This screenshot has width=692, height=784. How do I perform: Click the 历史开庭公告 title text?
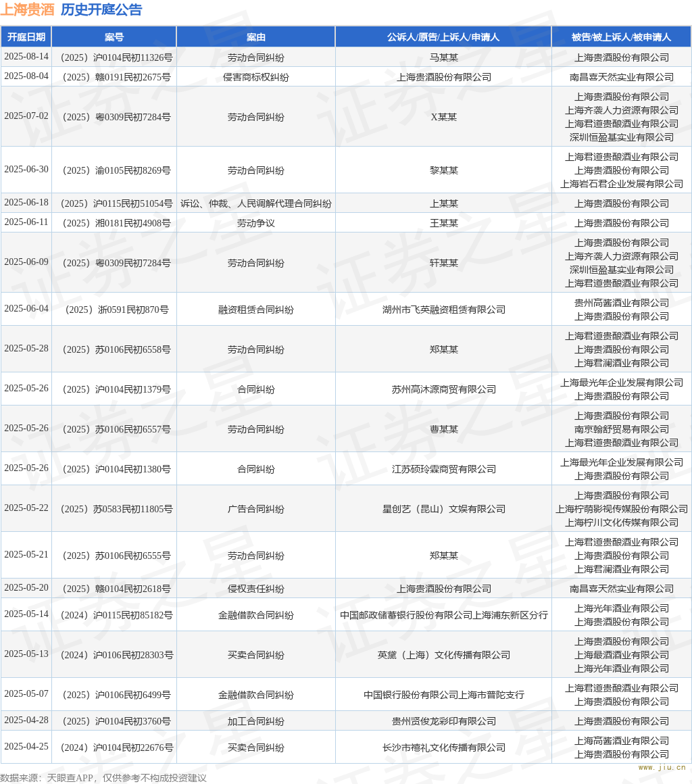[x=101, y=9]
